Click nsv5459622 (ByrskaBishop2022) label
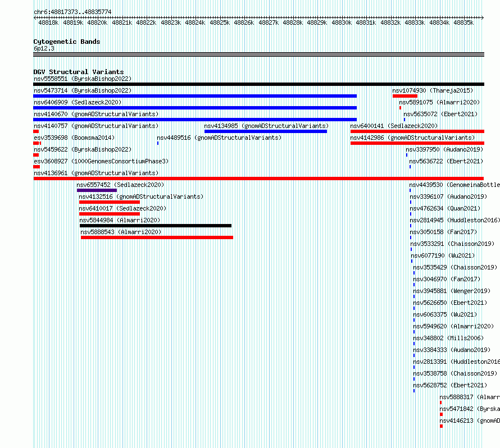 (x=83, y=149)
